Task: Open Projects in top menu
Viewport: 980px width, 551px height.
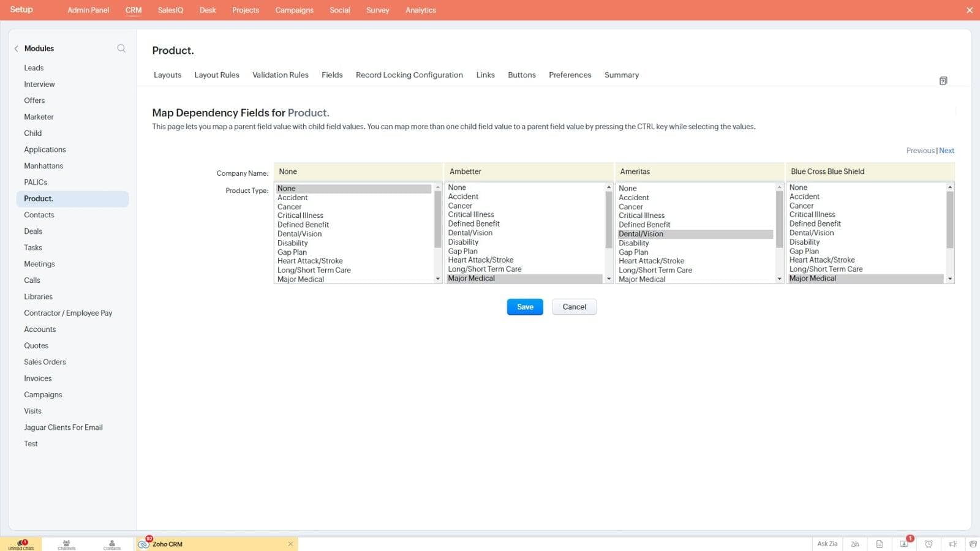Action: [246, 10]
